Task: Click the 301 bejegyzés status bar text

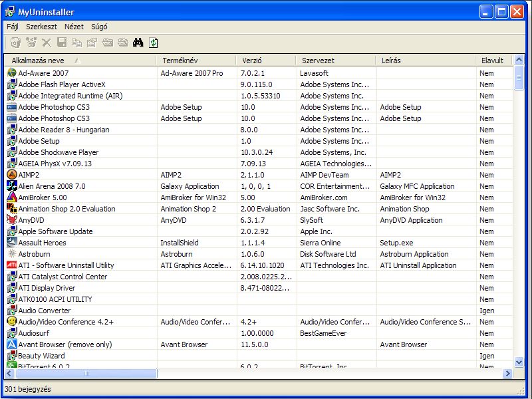Action: [28, 389]
